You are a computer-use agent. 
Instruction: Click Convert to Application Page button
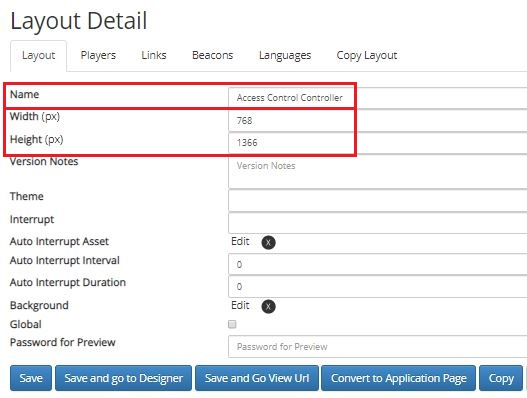click(398, 378)
